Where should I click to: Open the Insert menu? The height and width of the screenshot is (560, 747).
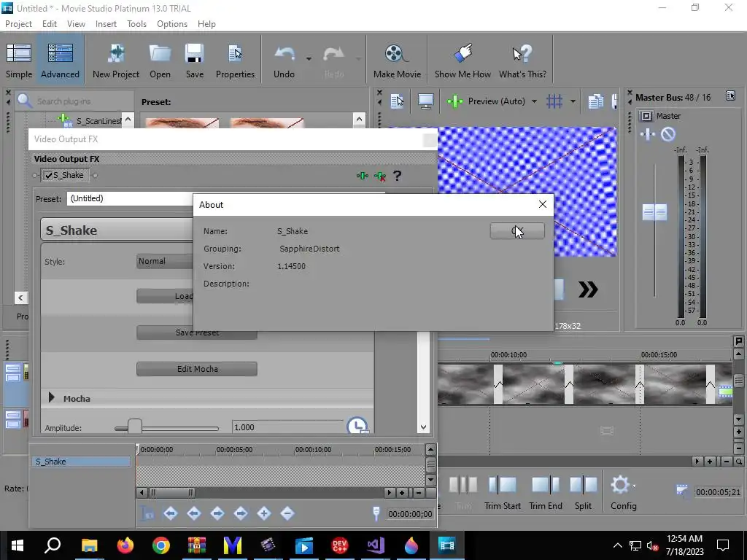tap(106, 24)
